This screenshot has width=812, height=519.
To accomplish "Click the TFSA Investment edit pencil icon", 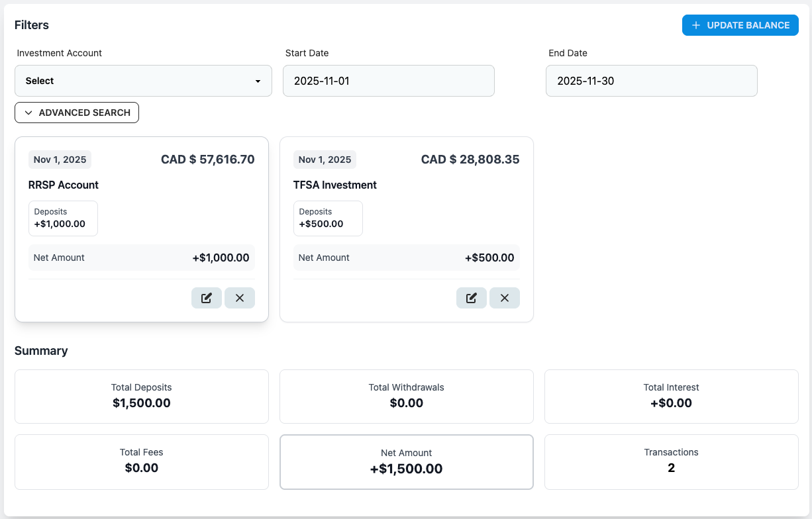I will click(x=472, y=298).
